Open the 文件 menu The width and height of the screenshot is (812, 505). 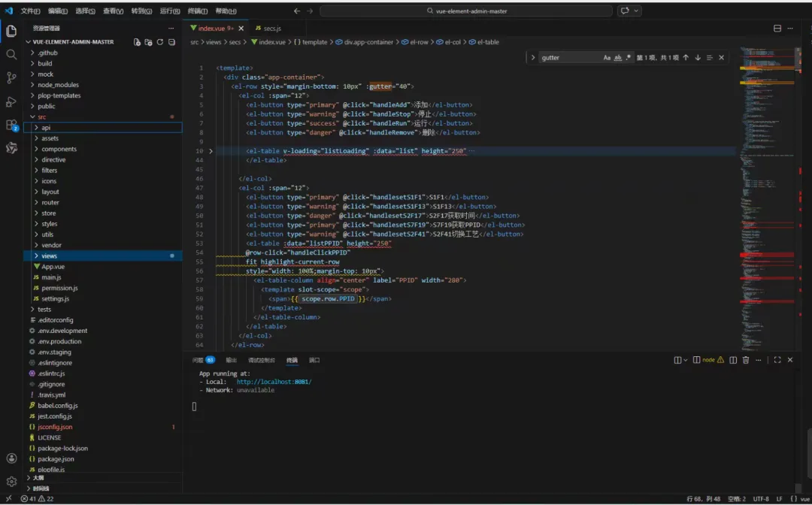30,11
